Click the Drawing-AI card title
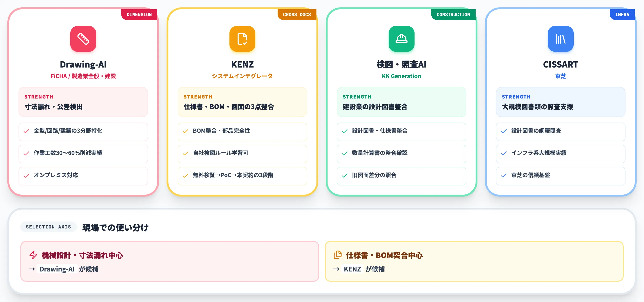The width and height of the screenshot is (644, 302). [83, 65]
